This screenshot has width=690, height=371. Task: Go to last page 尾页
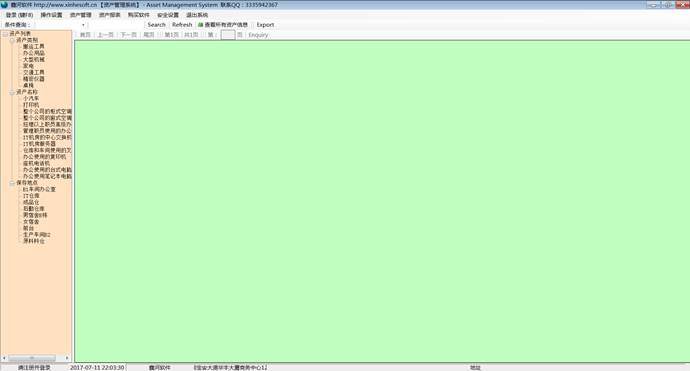click(149, 35)
